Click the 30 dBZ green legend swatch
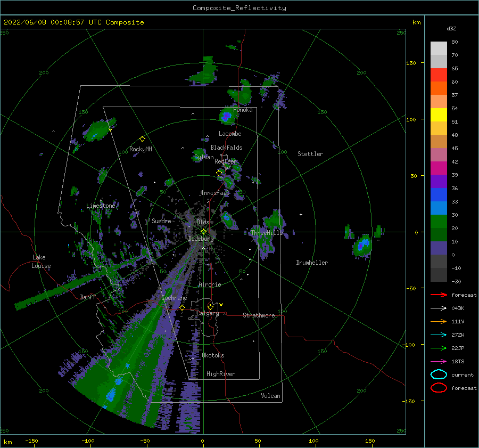Screen dimensions: 479x448 tap(439, 222)
